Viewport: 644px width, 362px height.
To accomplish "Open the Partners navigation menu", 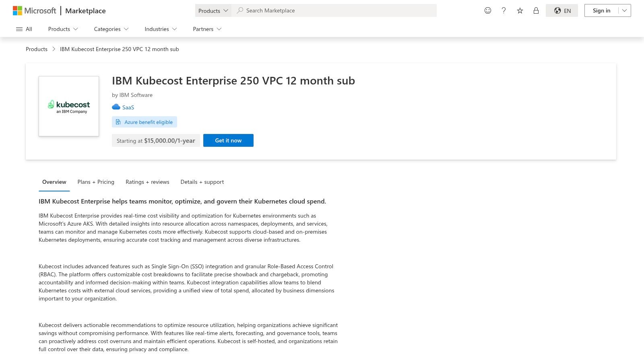I will click(206, 29).
